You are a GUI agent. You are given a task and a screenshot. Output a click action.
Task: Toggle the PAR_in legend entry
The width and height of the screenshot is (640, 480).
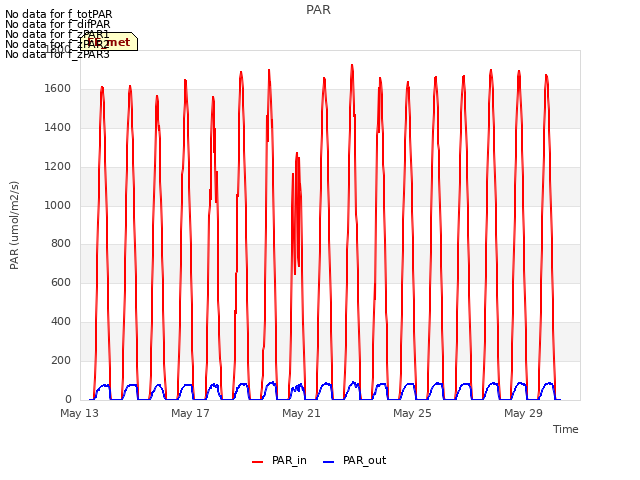(280, 460)
